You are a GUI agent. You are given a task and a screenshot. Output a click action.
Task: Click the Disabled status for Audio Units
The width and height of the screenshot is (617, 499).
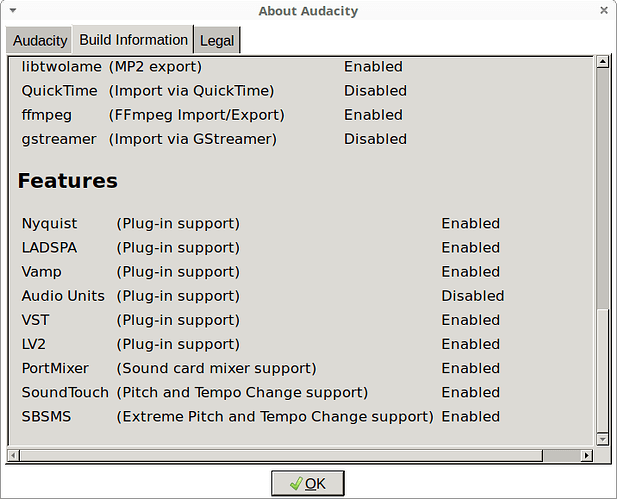click(x=472, y=296)
